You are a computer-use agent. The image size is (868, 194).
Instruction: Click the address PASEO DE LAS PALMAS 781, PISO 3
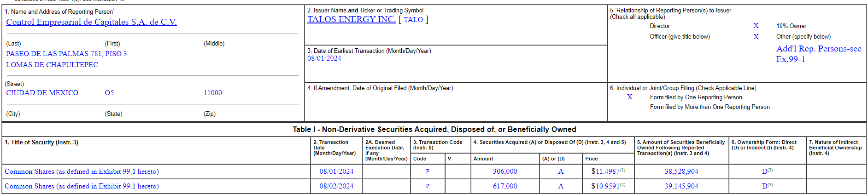[x=66, y=54]
